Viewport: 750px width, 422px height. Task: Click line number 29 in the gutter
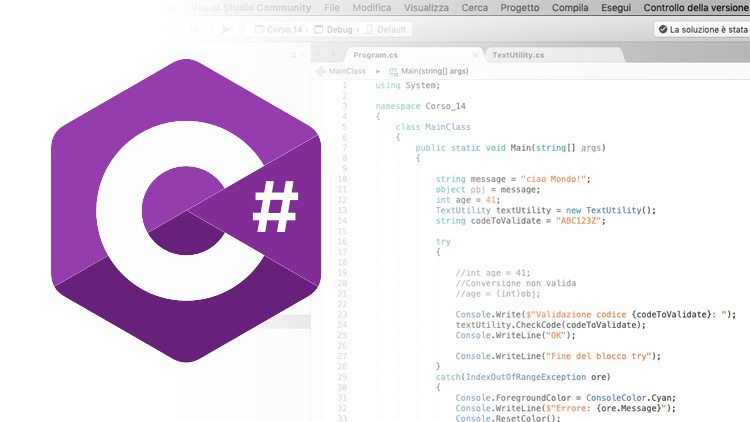coord(342,377)
